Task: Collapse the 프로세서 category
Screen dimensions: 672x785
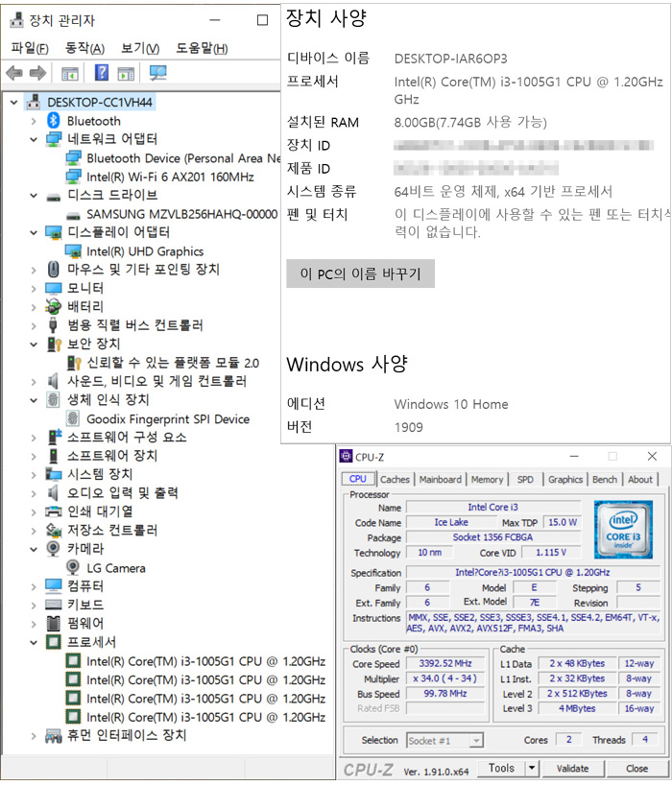Action: point(34,642)
